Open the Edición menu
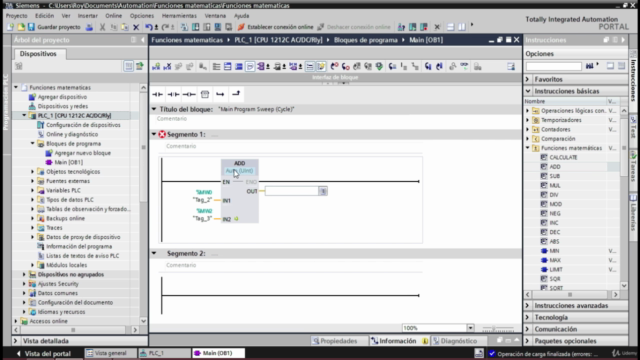This screenshot has width=640, height=360. (x=44, y=16)
